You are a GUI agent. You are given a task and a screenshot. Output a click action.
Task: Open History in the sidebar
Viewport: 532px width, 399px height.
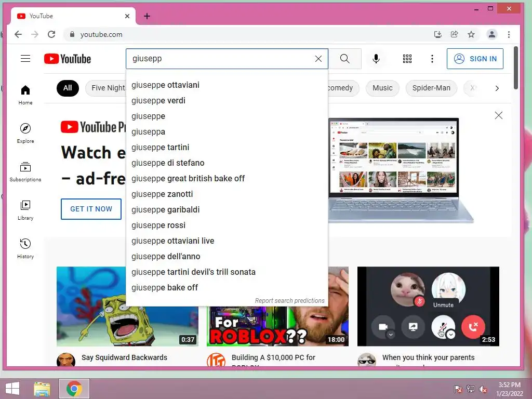point(25,249)
